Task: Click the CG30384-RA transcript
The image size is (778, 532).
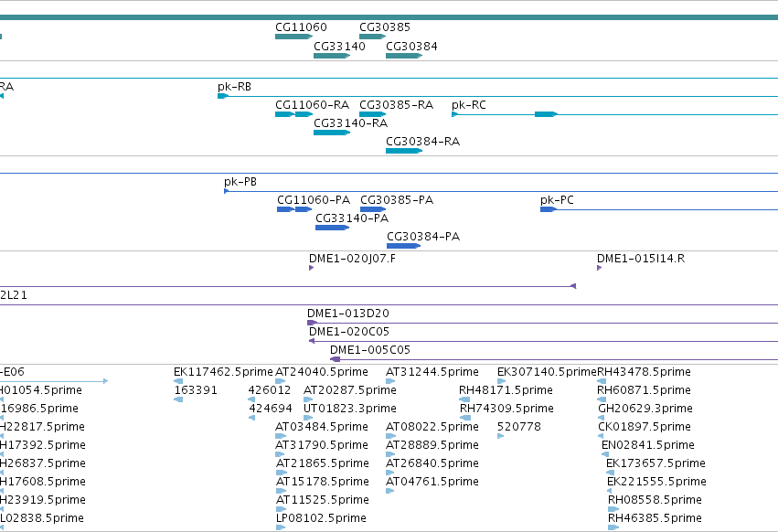Action: coord(404,151)
